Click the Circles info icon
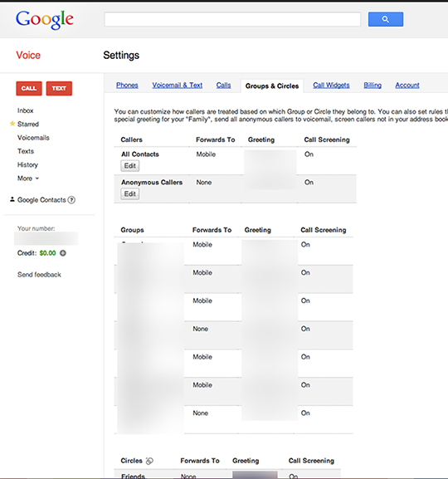This screenshot has width=448, height=479. (x=149, y=461)
